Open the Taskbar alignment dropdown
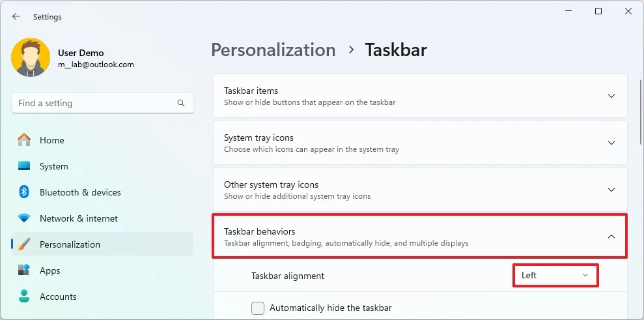 [555, 276]
